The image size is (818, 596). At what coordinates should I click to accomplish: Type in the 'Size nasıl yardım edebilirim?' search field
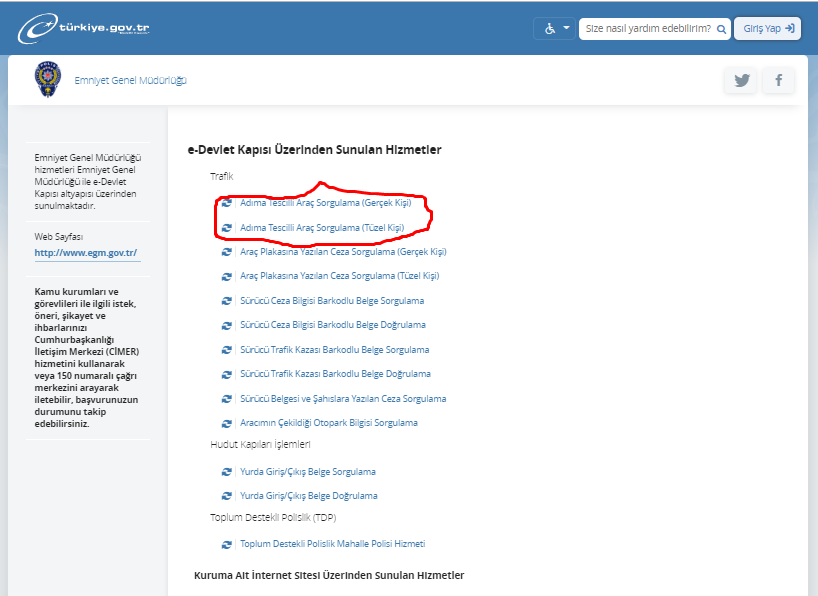[x=647, y=29]
